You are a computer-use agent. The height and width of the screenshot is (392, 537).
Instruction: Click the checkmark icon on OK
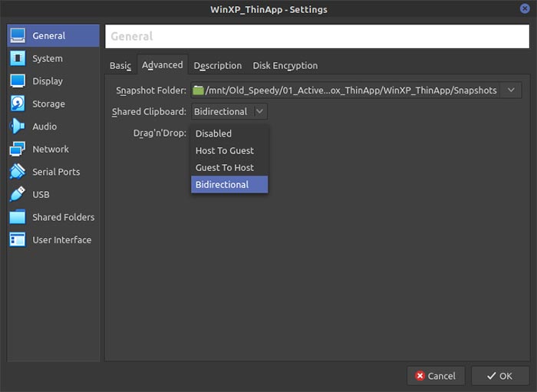(x=492, y=376)
